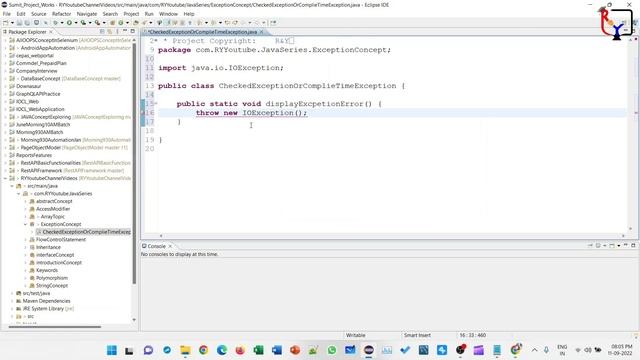Viewport: 640px width, 360px height.
Task: Open the New file dropdown arrow
Action: point(12,23)
